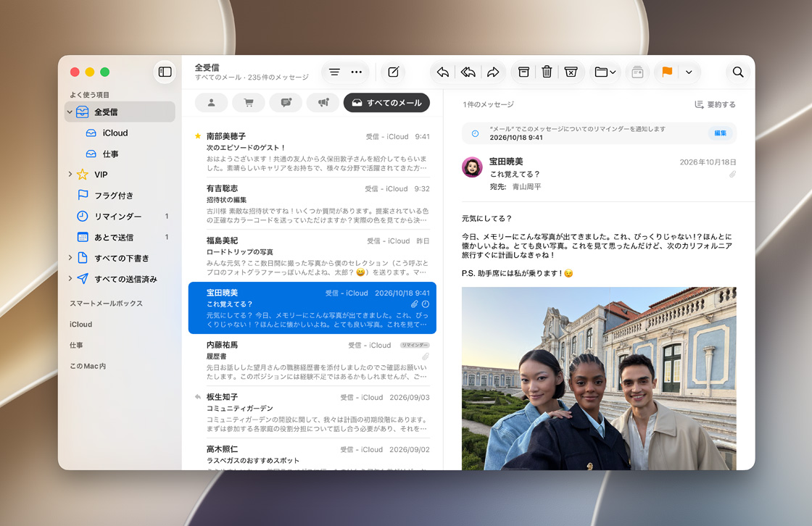
Task: Click the attachment paperclip in message header
Action: click(x=732, y=175)
